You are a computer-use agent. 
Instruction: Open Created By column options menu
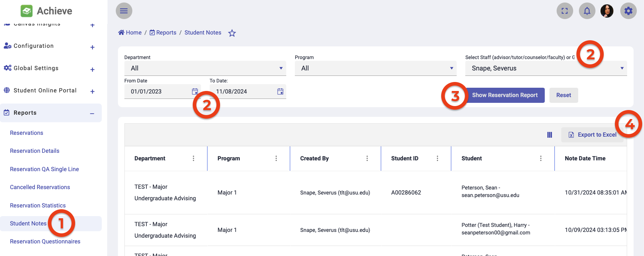[x=367, y=159]
